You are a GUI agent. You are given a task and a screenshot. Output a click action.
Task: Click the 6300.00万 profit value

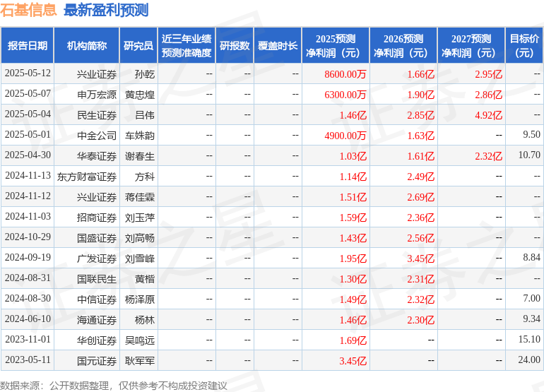click(x=345, y=95)
